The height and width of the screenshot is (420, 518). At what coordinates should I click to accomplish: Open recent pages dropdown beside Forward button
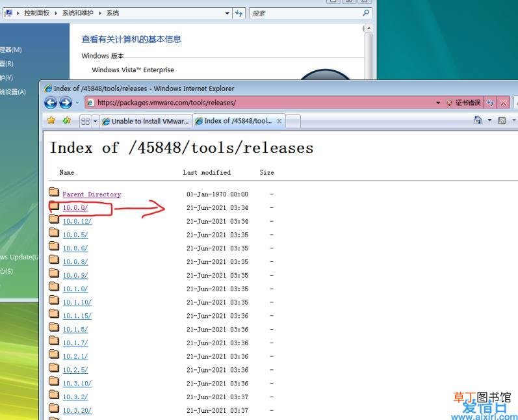point(77,103)
